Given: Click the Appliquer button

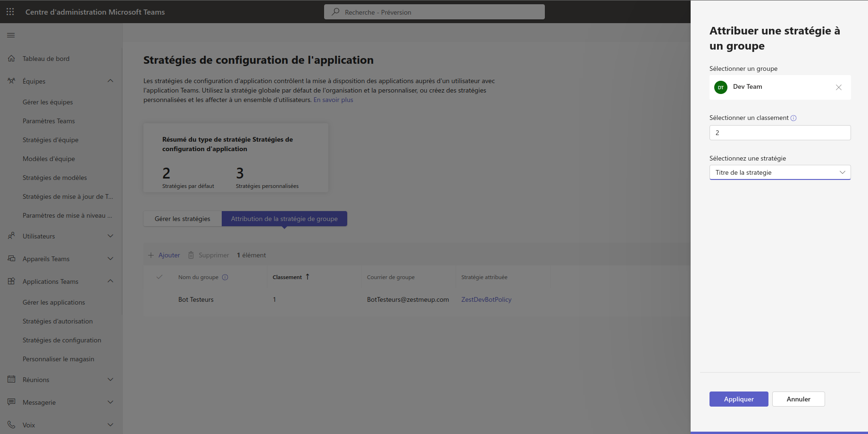Looking at the screenshot, I should [x=738, y=399].
